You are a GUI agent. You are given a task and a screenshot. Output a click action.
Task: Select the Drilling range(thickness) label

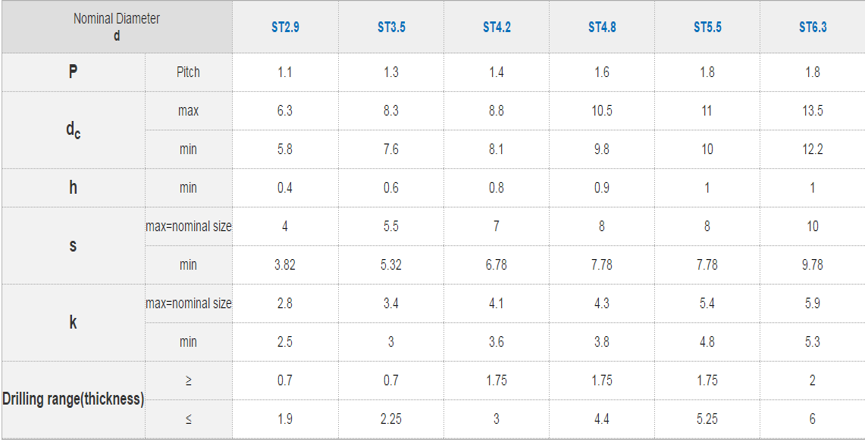click(x=73, y=399)
